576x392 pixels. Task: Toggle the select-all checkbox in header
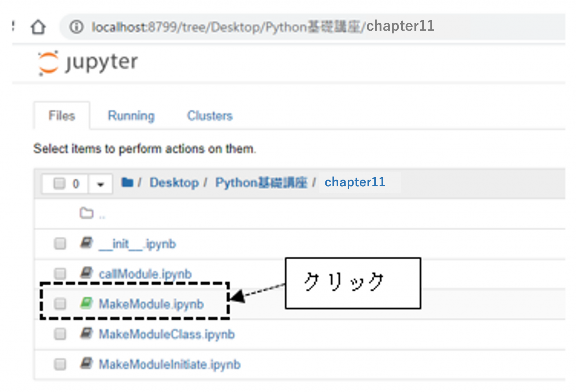[x=59, y=183]
